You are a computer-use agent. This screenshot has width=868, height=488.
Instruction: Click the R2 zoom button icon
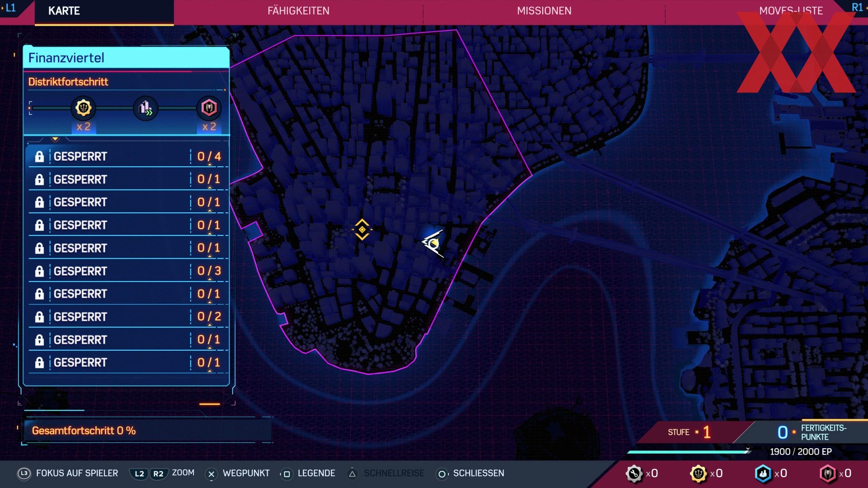click(158, 474)
